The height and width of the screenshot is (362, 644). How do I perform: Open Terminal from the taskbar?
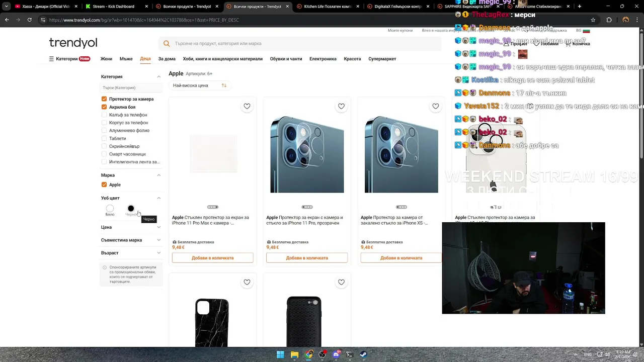(350, 354)
